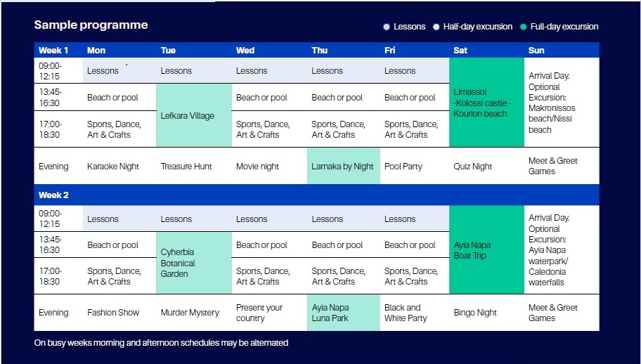
Task: Open the Ayia Napa Boat Trip cell
Action: pos(486,250)
